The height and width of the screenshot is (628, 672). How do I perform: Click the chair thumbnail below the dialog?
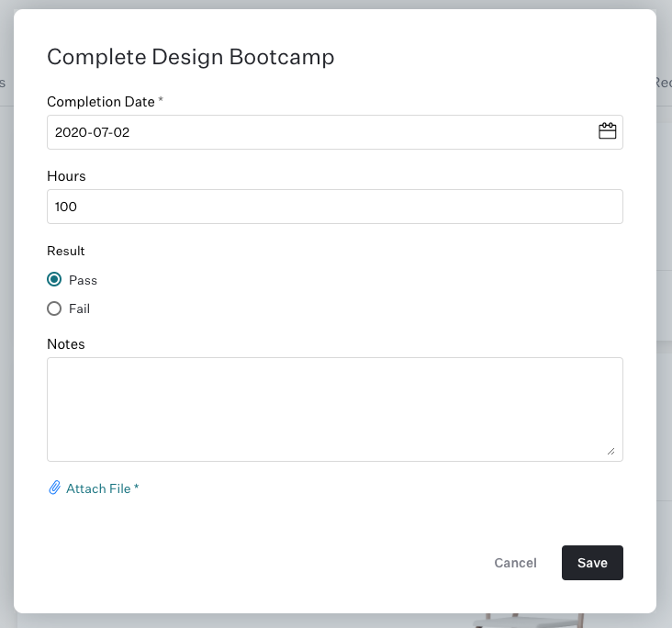pos(530,621)
